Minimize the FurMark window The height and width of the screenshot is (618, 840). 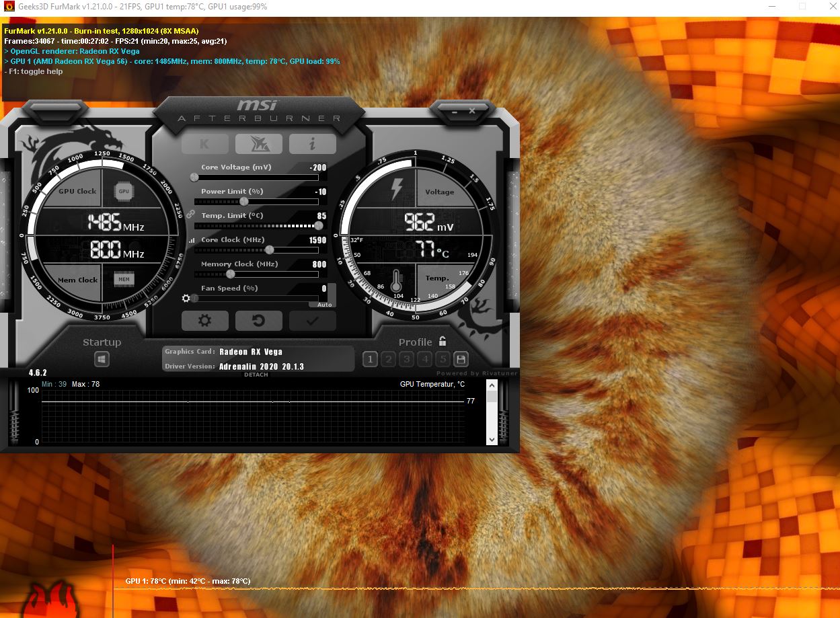(771, 7)
